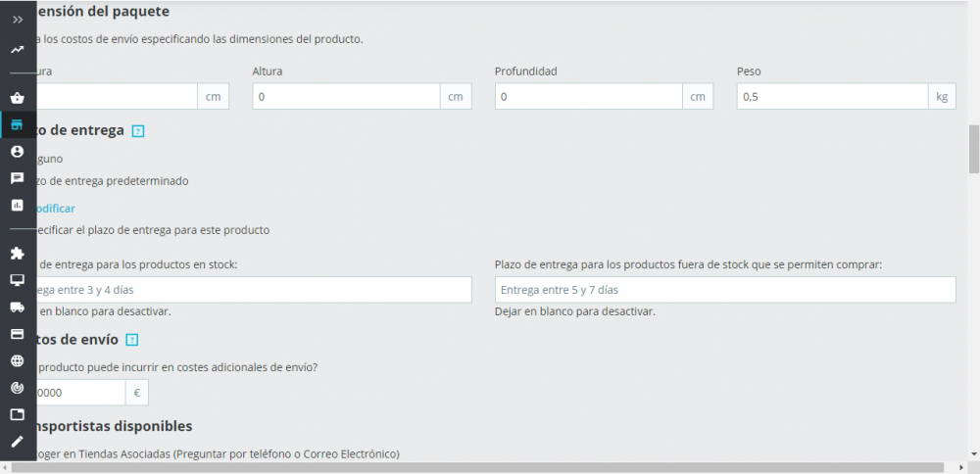Open the Dashboard trending-arrow icon
The height and width of the screenshot is (474, 980).
(18, 50)
